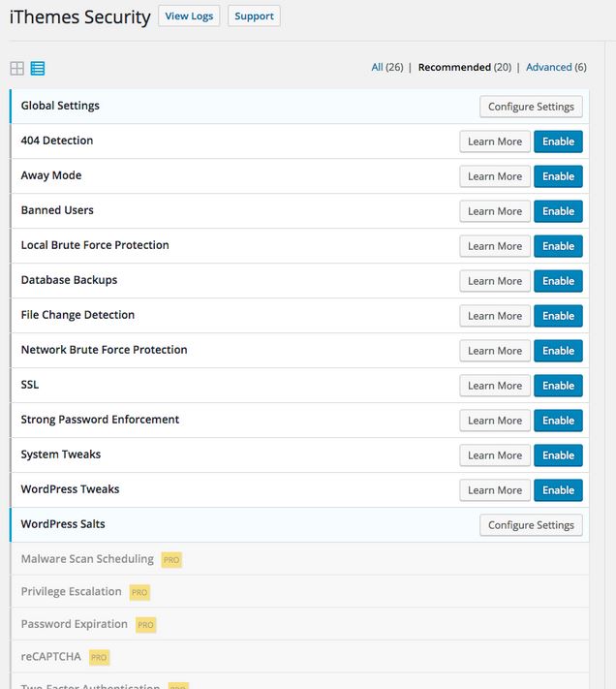
Task: Select the File Change Detection title
Action: click(x=77, y=315)
